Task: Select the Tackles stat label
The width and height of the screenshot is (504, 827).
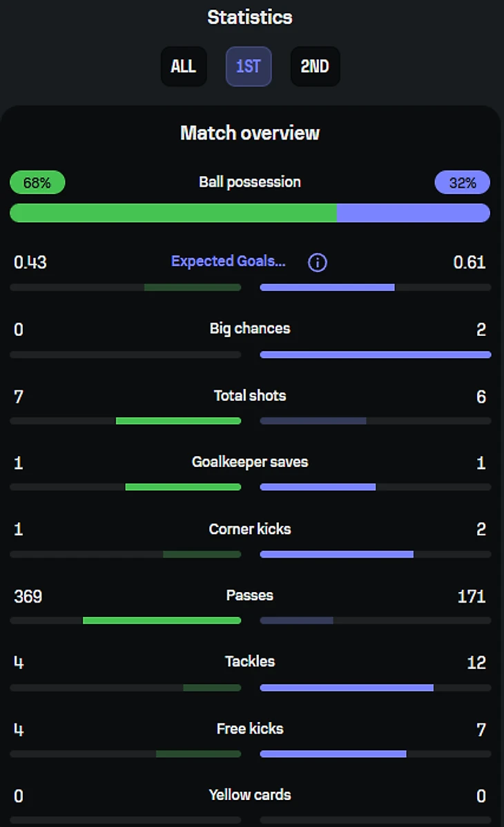Action: pyautogui.click(x=250, y=662)
